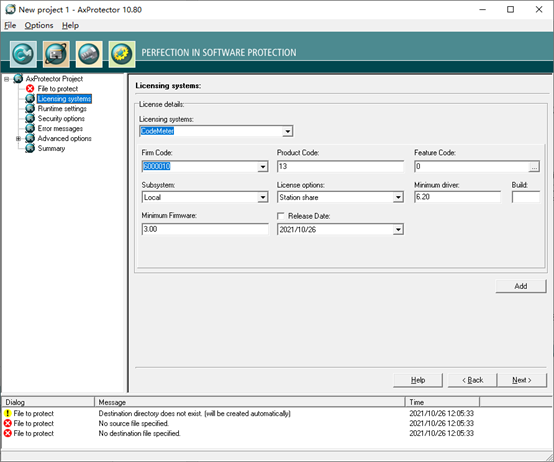
Task: Open the License options Station share dropdown
Action: [x=398, y=197]
